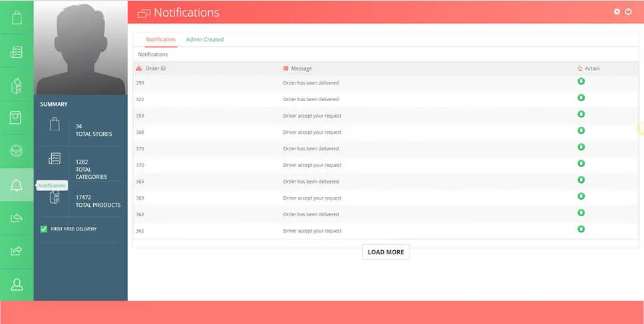This screenshot has height=324, width=644.
Task: Open the products milk carton sidebar icon
Action: click(17, 86)
